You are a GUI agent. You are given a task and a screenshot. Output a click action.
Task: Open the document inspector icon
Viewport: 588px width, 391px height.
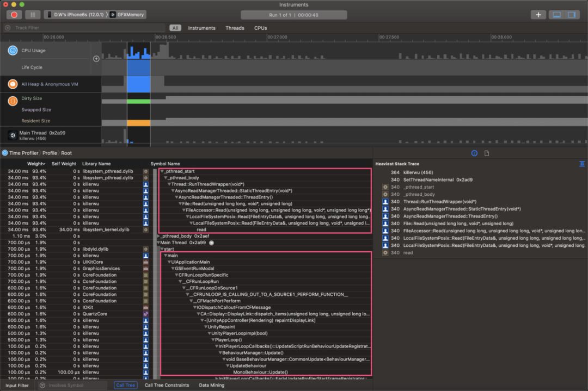pos(487,153)
